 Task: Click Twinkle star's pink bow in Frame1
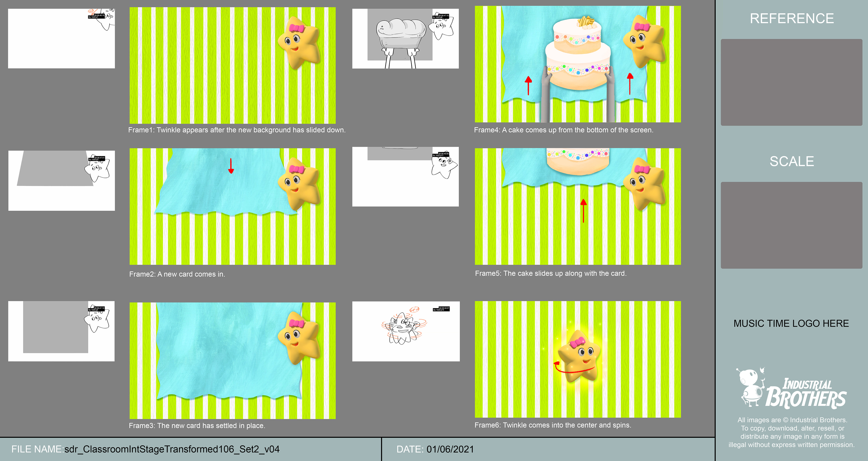[296, 28]
